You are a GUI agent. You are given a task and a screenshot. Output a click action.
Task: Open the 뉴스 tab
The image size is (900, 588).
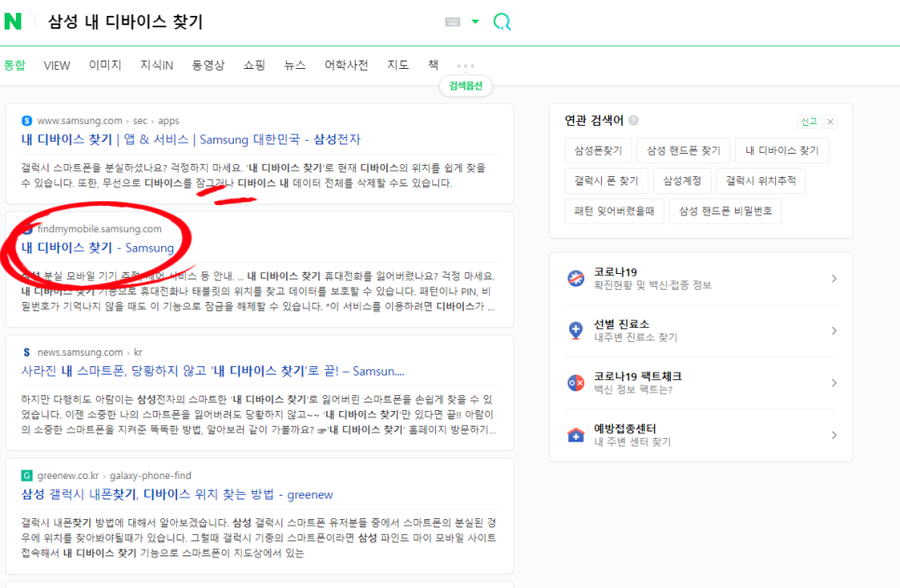click(294, 65)
